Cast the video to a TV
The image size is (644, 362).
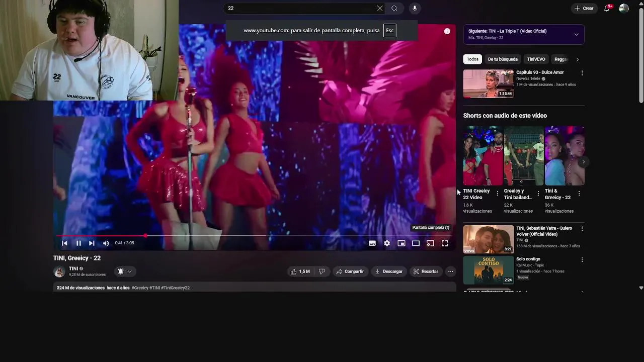[430, 243]
